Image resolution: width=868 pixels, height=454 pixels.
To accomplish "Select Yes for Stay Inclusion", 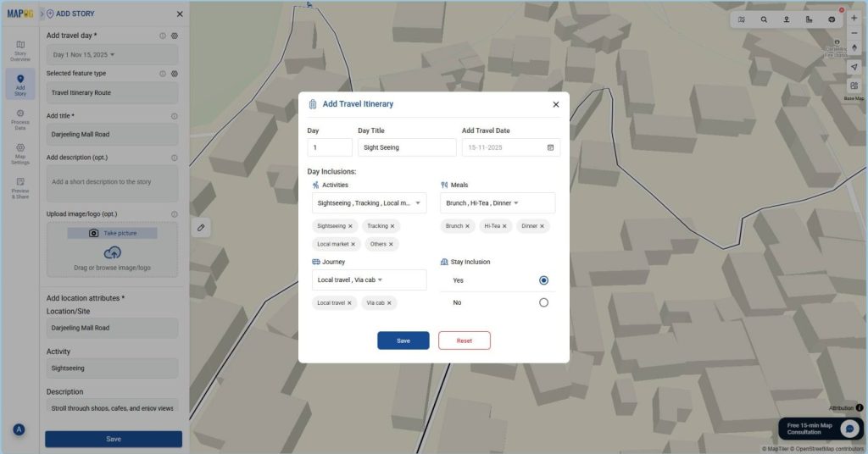I will [x=543, y=280].
